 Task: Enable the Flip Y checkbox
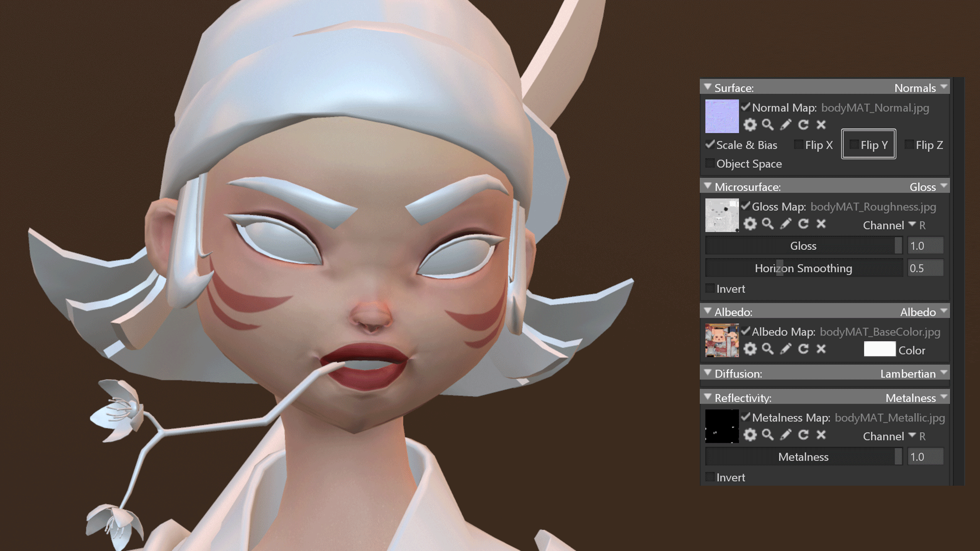coord(854,145)
